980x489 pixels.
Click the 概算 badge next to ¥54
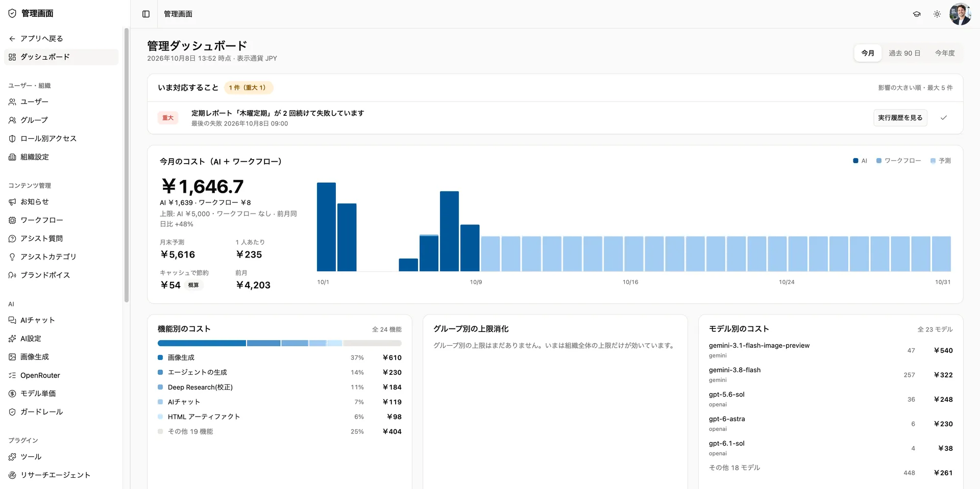(193, 286)
